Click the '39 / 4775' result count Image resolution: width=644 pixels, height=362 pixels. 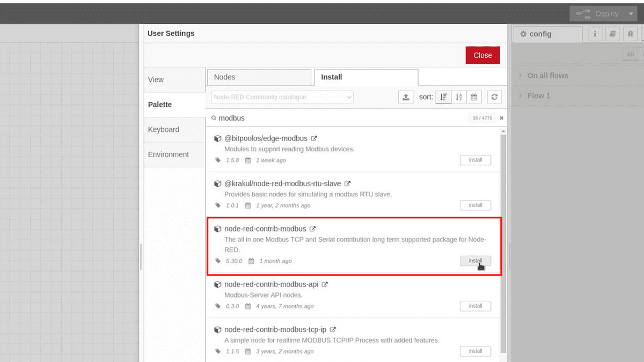click(x=482, y=118)
